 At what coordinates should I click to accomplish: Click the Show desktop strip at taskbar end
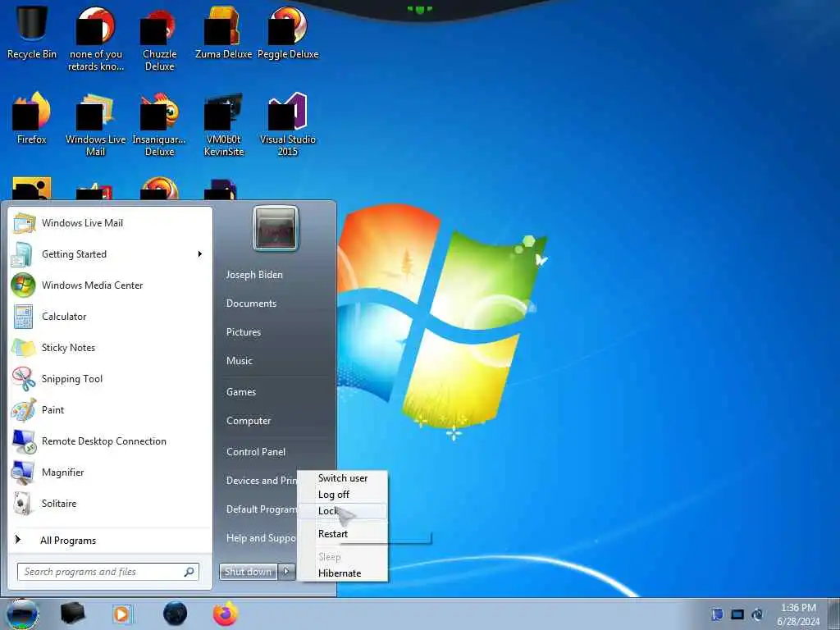pos(834,614)
